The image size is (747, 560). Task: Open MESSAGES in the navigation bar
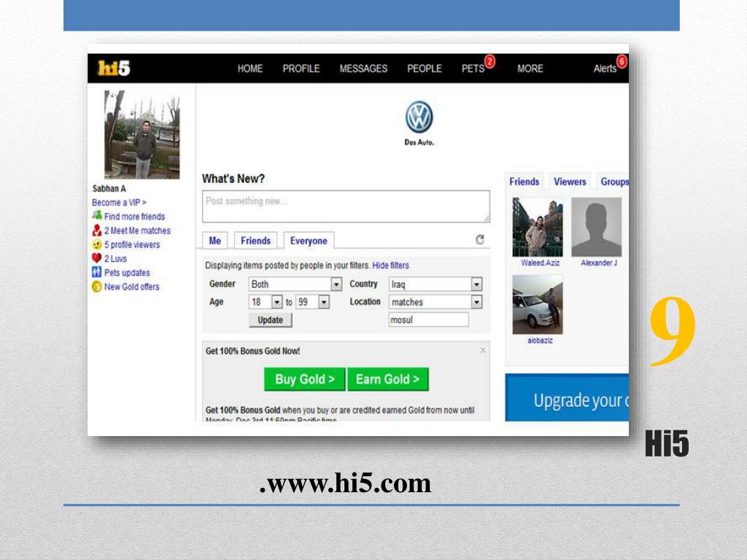[363, 69]
